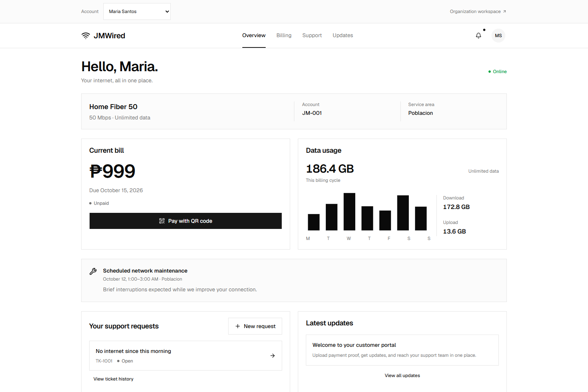The width and height of the screenshot is (588, 392).
Task: Click the 172.8 GB download value
Action: point(456,207)
